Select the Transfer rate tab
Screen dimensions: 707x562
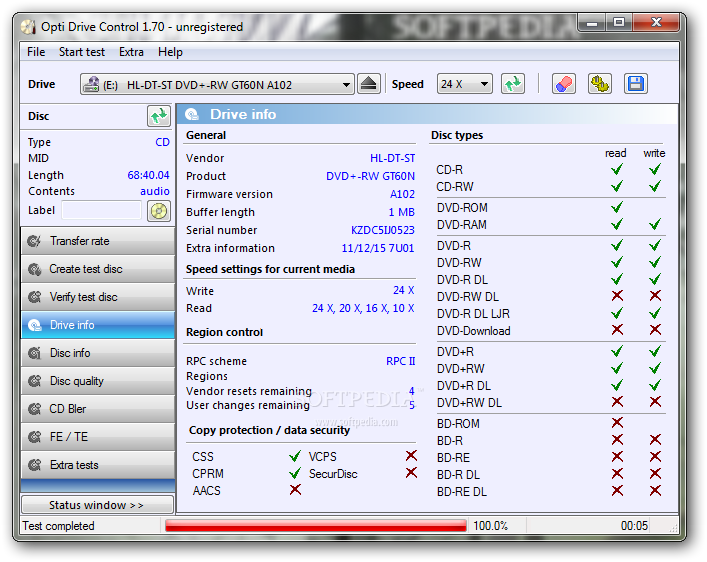[x=98, y=241]
